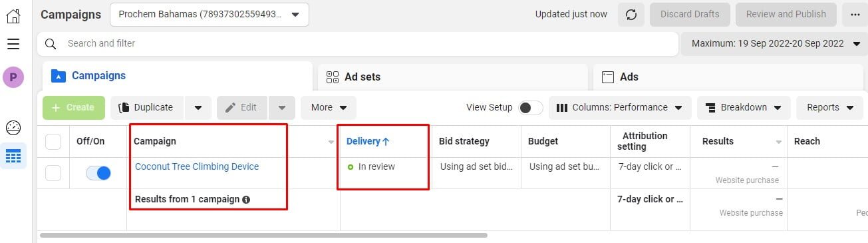Open the hamburger menu icon
The image size is (868, 243).
13,44
